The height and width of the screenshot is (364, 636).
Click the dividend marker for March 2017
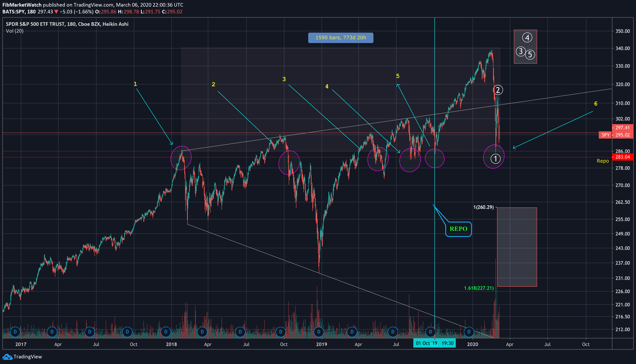tap(52, 332)
